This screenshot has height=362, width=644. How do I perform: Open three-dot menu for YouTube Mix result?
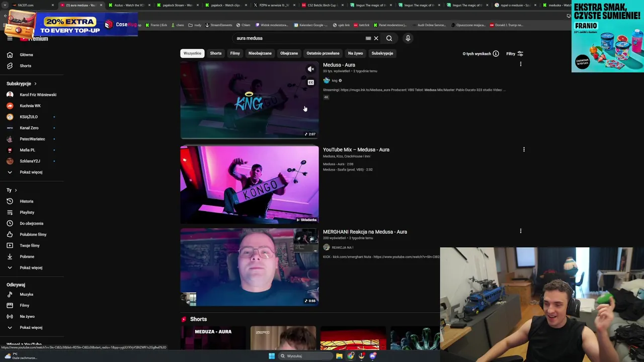[x=524, y=149]
